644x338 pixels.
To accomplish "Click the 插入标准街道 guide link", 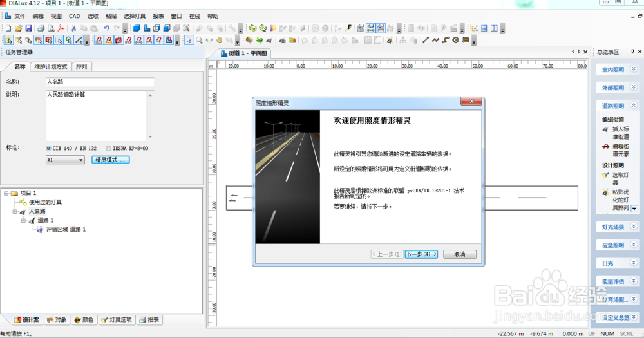I will pos(621,133).
